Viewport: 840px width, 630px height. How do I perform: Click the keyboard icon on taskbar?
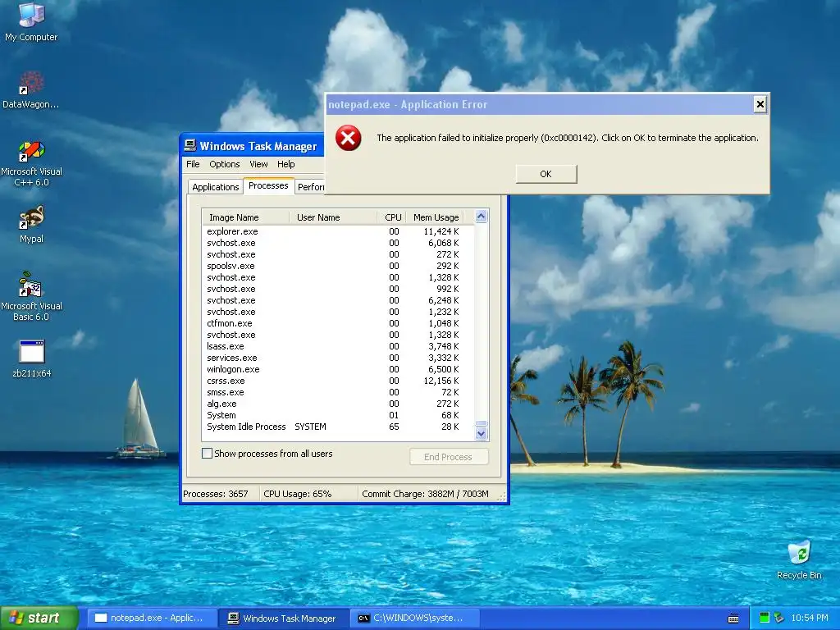[x=733, y=619]
